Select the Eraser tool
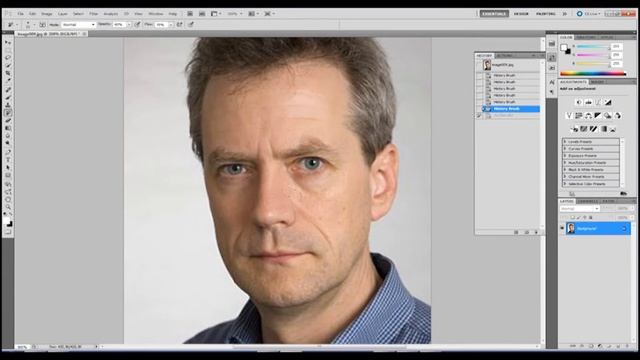The width and height of the screenshot is (640, 360). (x=8, y=120)
